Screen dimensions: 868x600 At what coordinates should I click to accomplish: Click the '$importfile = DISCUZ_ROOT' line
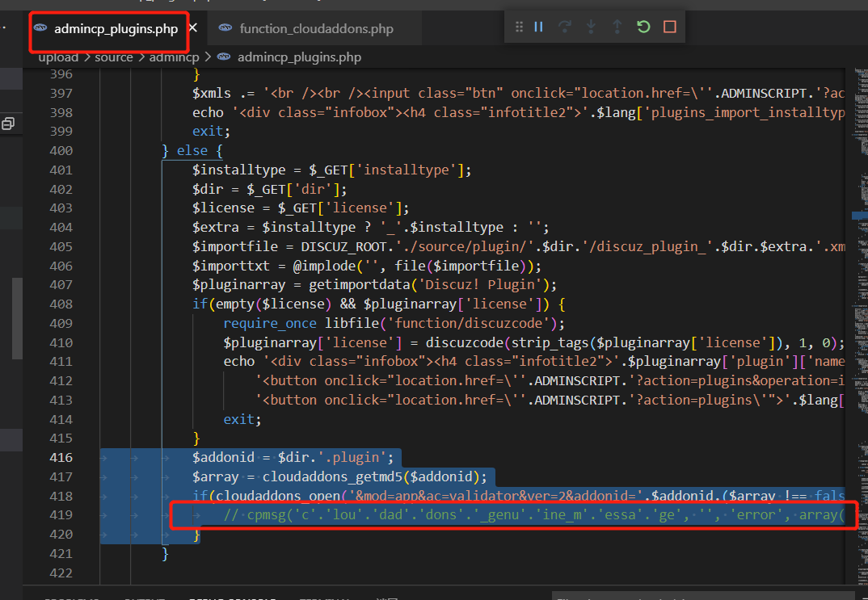(518, 246)
